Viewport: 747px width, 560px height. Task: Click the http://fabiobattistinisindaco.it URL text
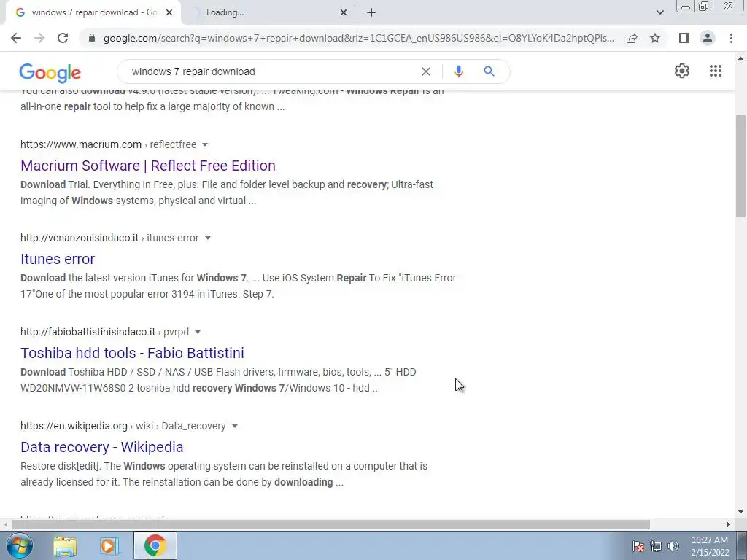(x=88, y=332)
